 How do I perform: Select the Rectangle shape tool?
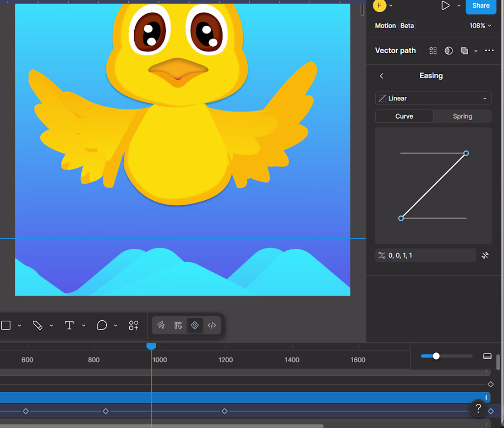click(6, 325)
